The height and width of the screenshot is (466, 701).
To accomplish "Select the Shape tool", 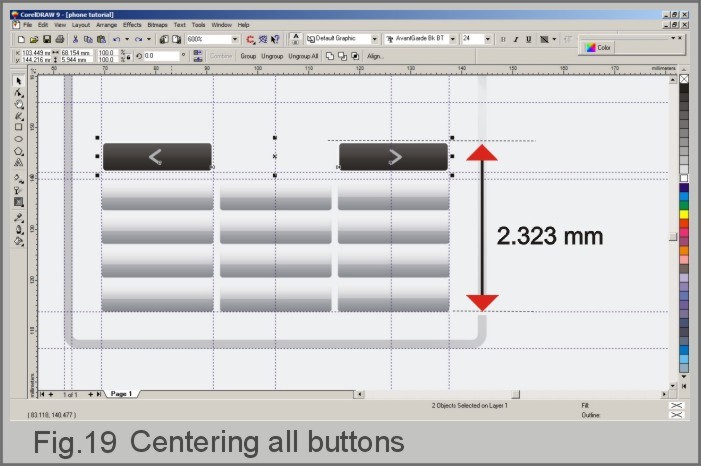I will pos(18,93).
